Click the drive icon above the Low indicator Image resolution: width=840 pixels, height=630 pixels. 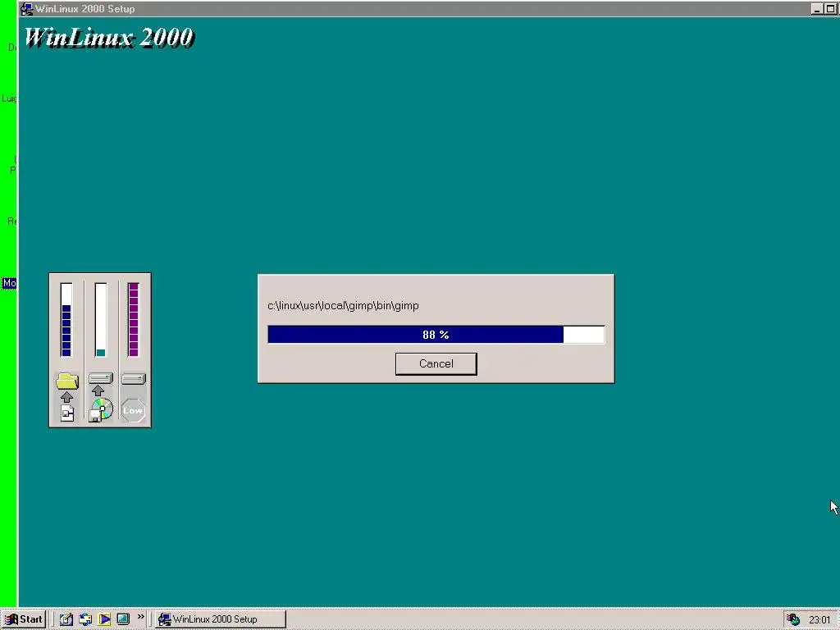(134, 379)
